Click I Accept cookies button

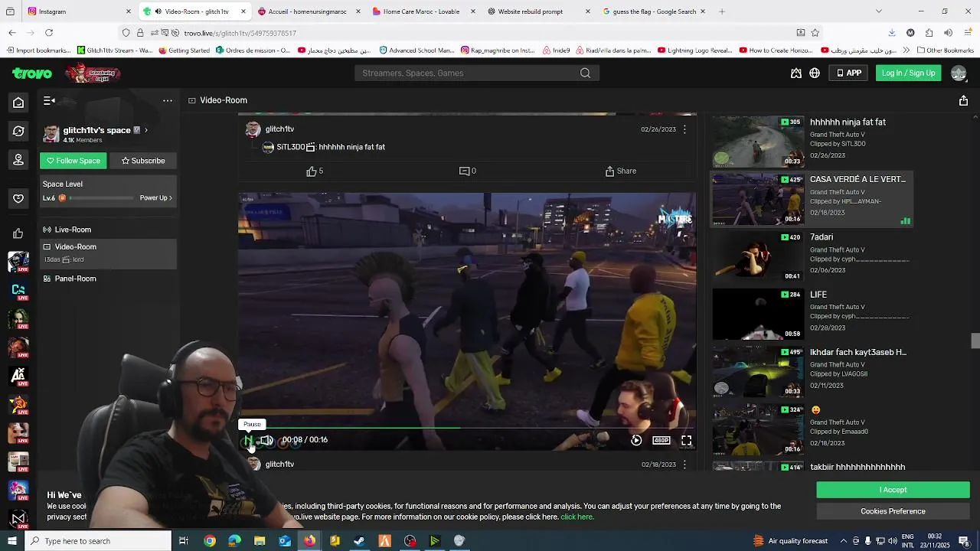click(893, 490)
